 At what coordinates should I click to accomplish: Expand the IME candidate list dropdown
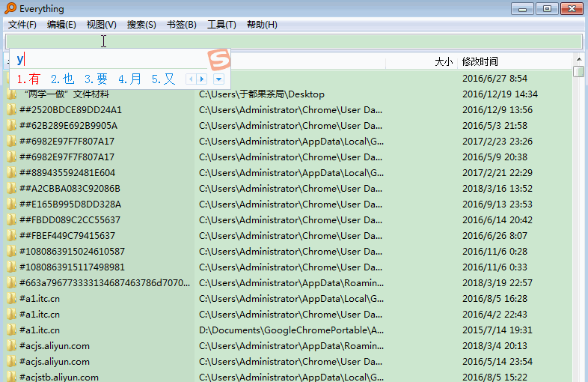coord(218,79)
